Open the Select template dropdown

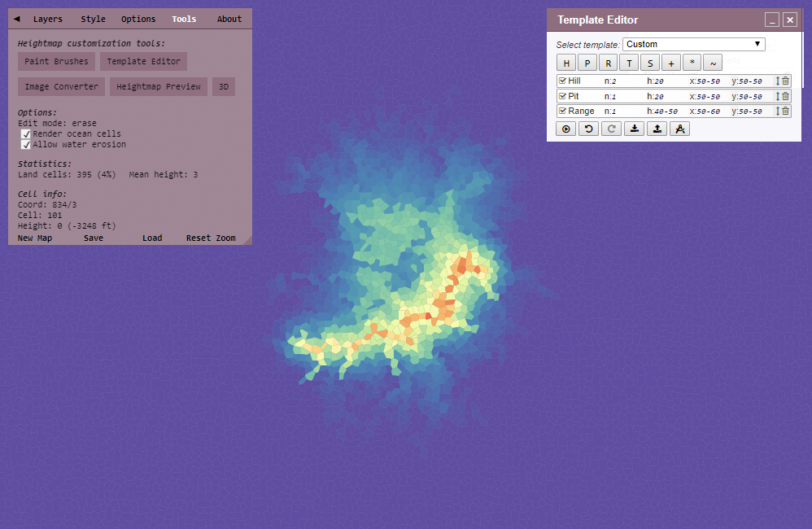693,44
